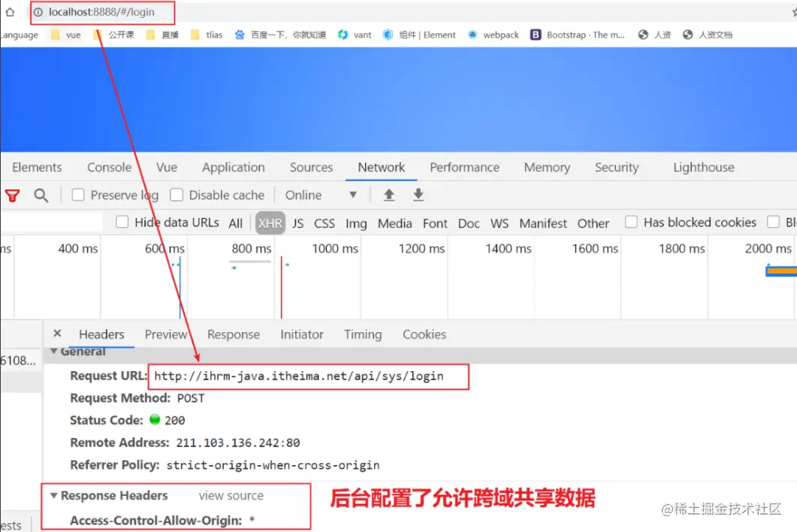Switch to the Application tab

[234, 168]
